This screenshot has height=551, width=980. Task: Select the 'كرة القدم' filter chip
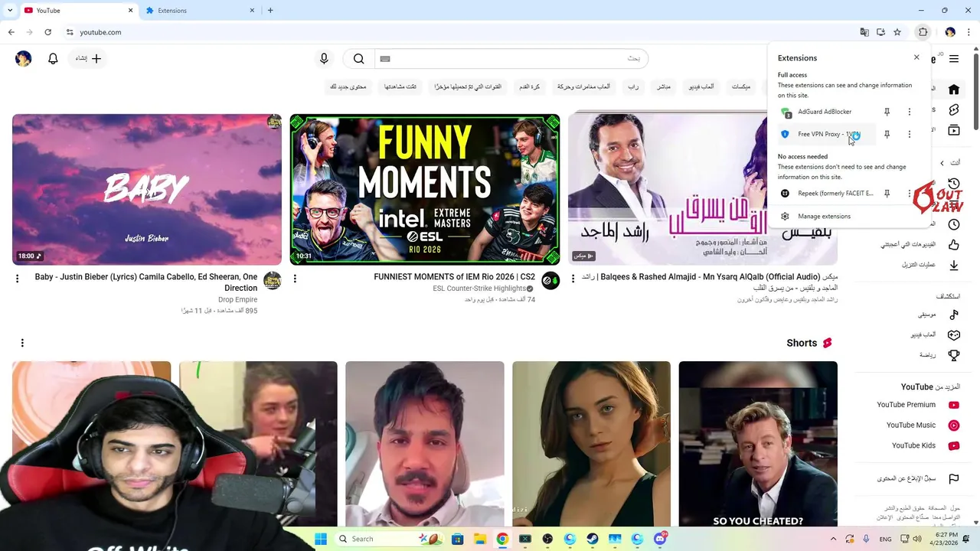click(x=529, y=86)
